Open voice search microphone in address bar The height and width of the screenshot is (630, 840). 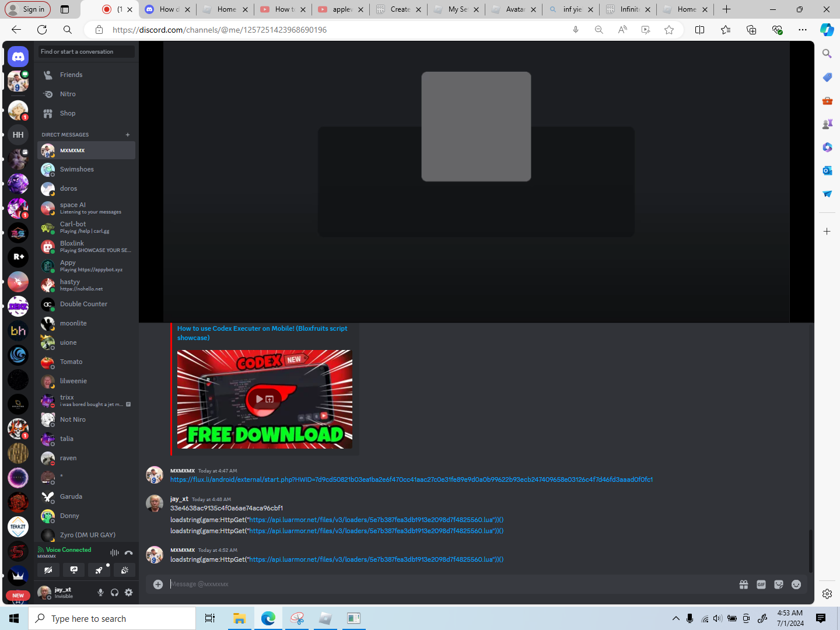click(x=576, y=30)
